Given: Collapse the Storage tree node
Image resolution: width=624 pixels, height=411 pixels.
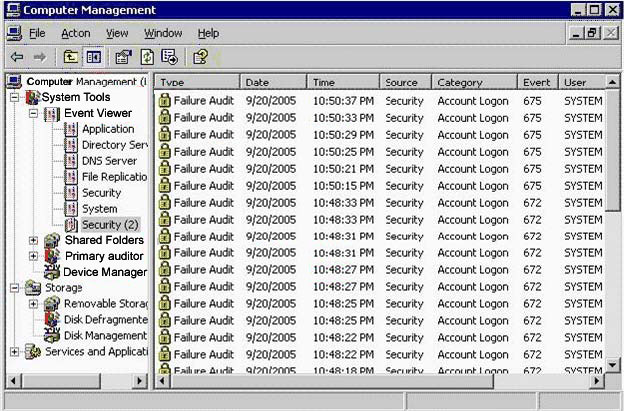Looking at the screenshot, I should (x=14, y=288).
